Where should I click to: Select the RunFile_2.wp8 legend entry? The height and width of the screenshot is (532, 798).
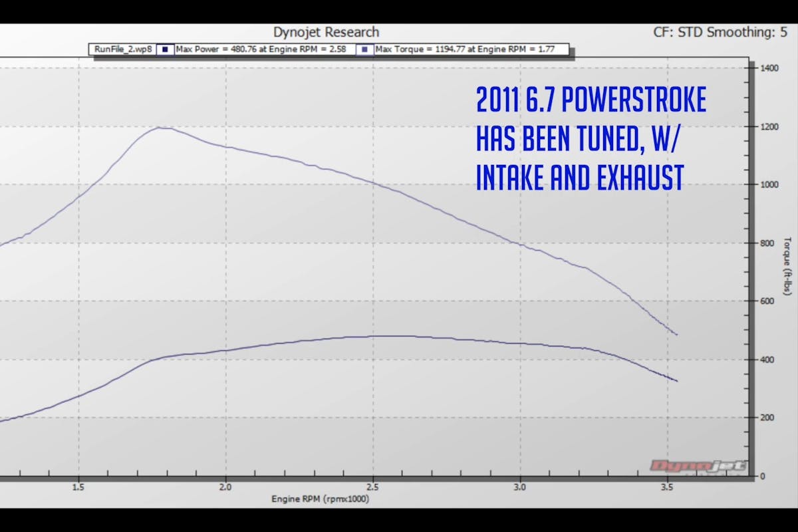124,49
